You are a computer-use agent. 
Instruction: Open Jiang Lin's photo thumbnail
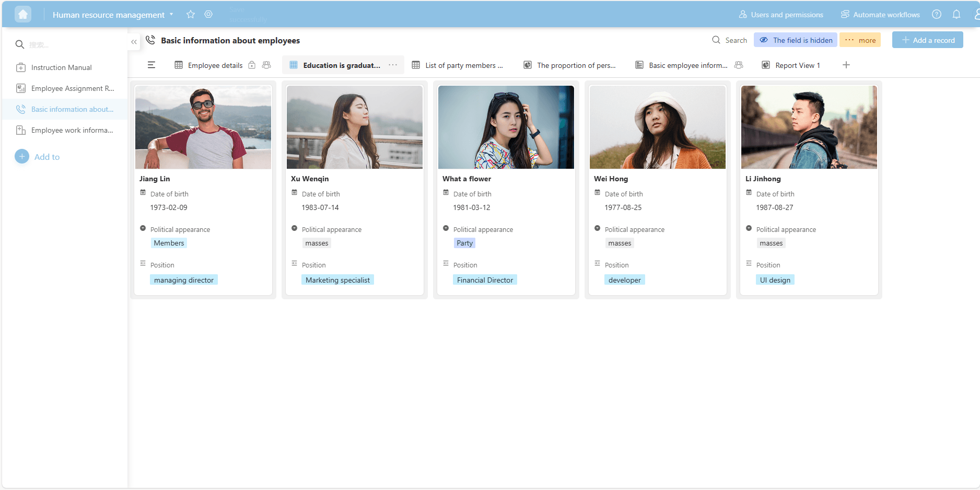203,127
